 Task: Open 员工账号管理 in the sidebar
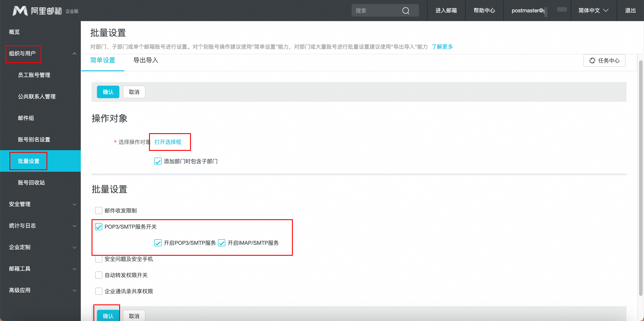(34, 75)
